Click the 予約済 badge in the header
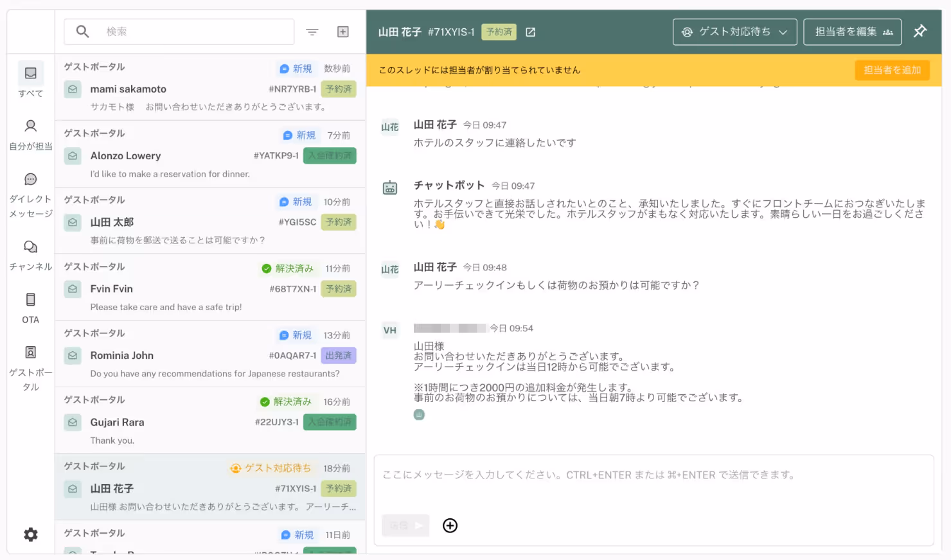 (499, 31)
